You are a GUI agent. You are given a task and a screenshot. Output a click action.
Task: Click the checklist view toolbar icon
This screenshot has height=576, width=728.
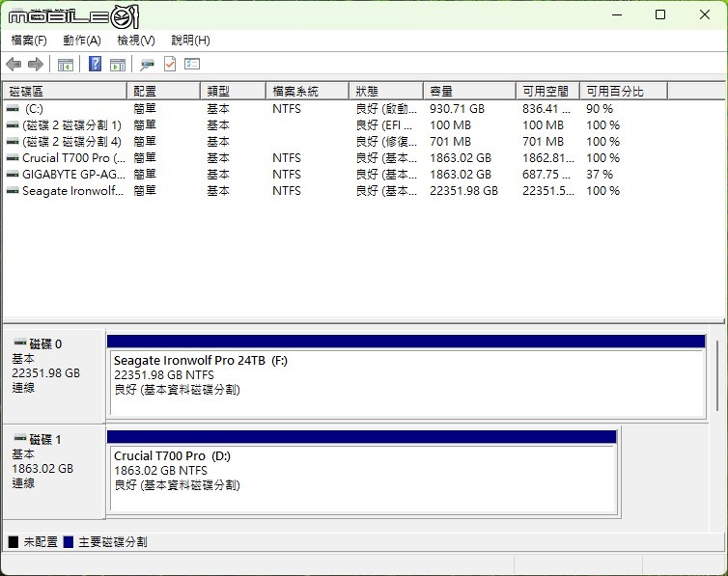click(x=192, y=64)
